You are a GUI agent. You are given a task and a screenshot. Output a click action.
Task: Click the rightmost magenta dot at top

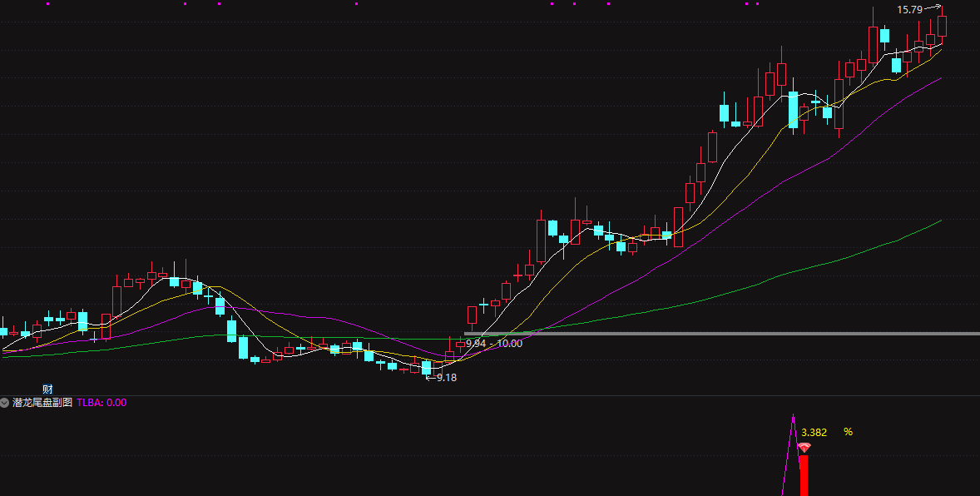[x=757, y=4]
